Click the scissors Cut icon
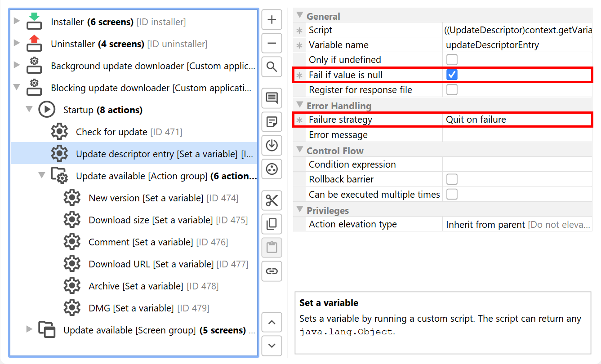Image resolution: width=601 pixels, height=364 pixels. coord(272,200)
